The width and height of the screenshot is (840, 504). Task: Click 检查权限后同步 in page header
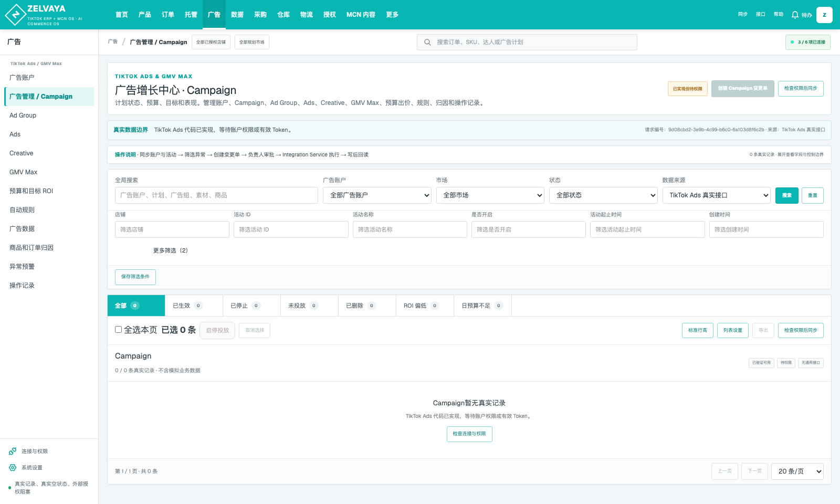click(x=801, y=88)
